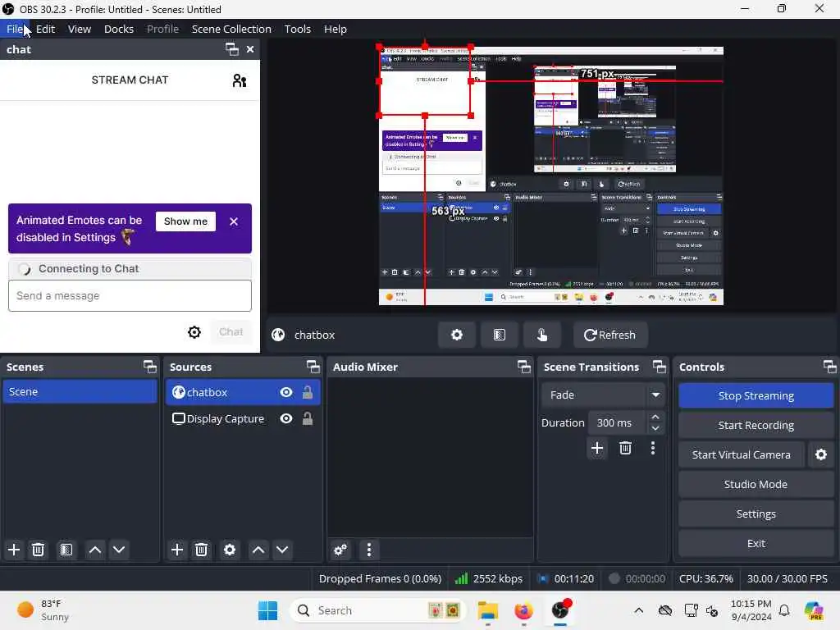Add a configurable transition
Image resolution: width=840 pixels, height=630 pixels.
point(597,448)
